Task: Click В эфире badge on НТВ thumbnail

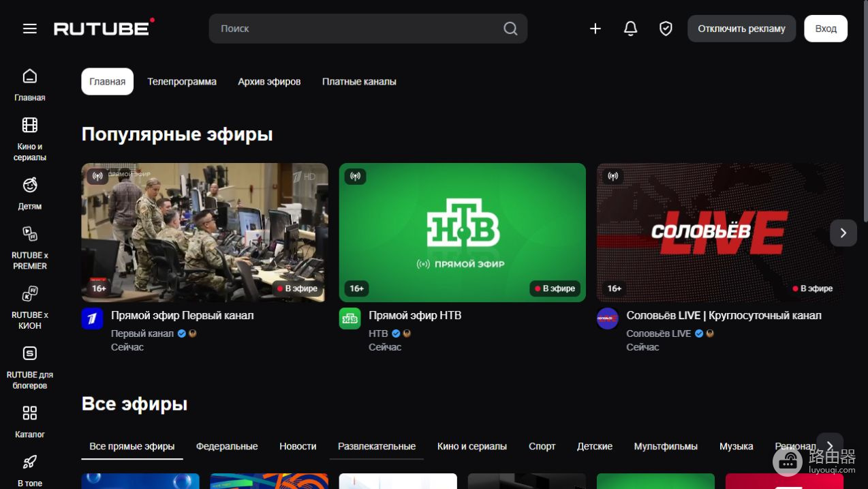Action: coord(555,288)
